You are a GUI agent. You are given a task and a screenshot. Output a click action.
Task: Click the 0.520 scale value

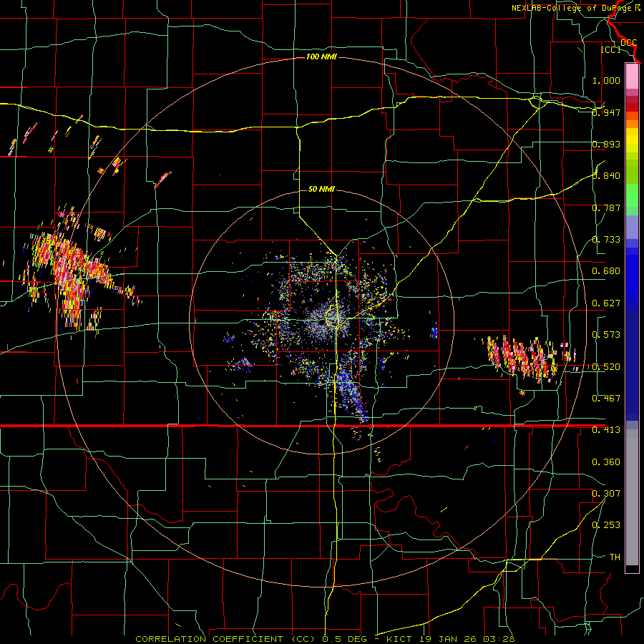[x=606, y=367]
